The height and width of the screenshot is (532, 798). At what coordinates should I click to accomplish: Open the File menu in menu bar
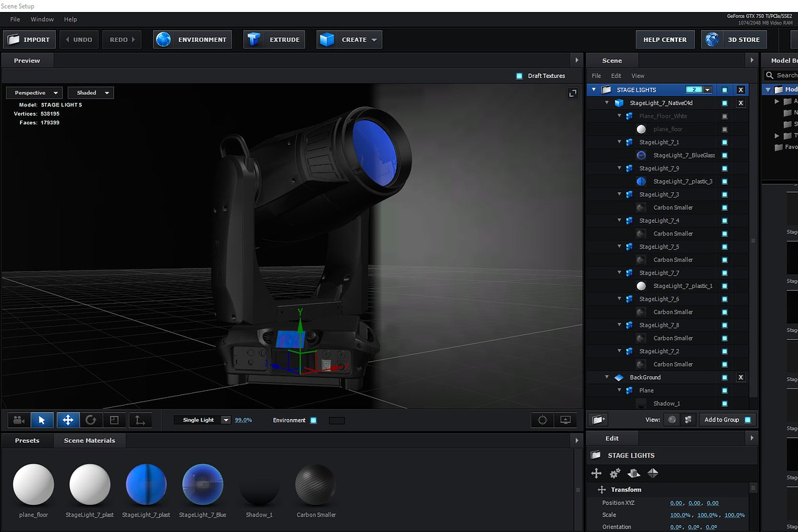click(x=15, y=19)
